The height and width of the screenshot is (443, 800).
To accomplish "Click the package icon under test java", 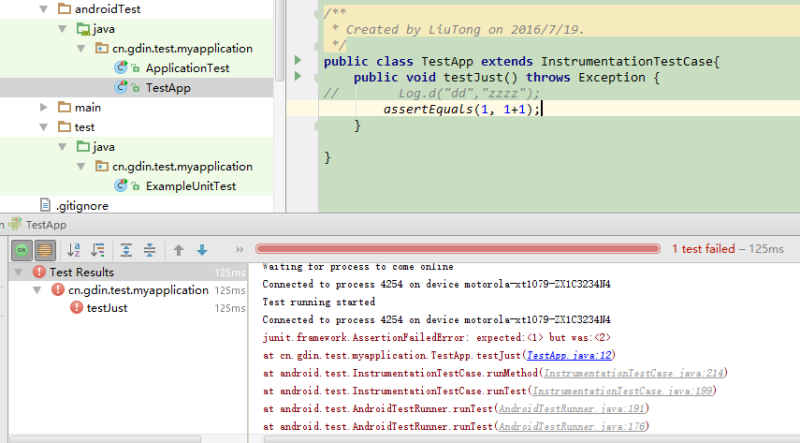I will [x=102, y=166].
